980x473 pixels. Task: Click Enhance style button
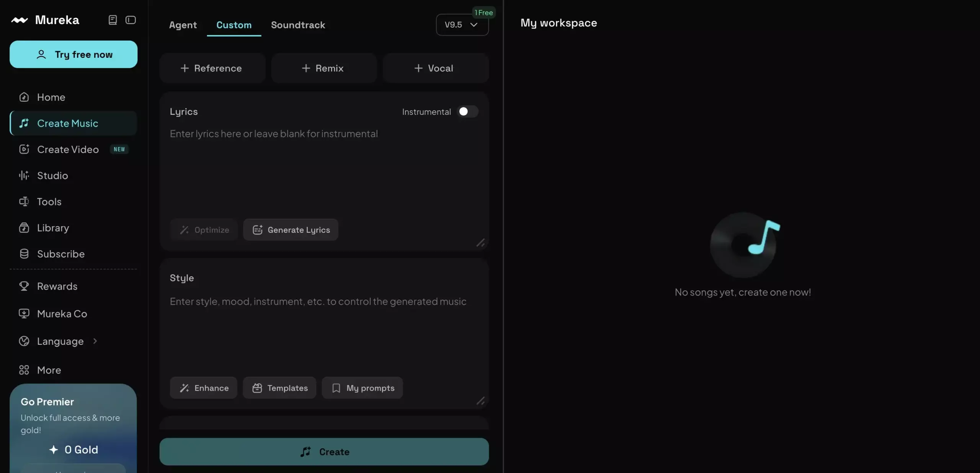pos(204,388)
